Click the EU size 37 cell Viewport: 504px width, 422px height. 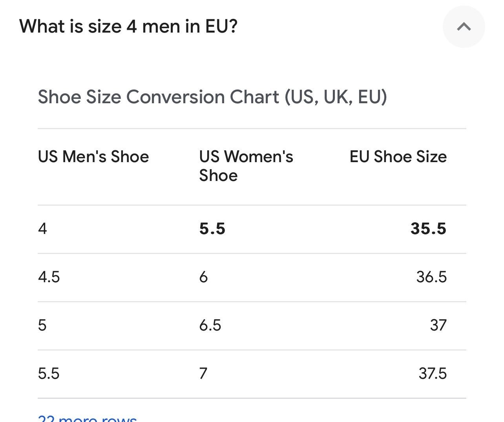click(438, 325)
